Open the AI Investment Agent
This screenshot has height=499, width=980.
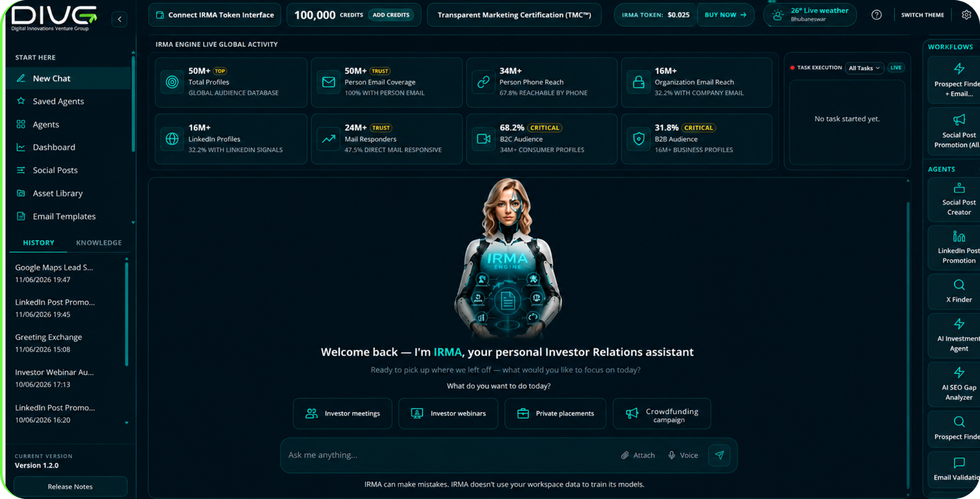(954, 336)
